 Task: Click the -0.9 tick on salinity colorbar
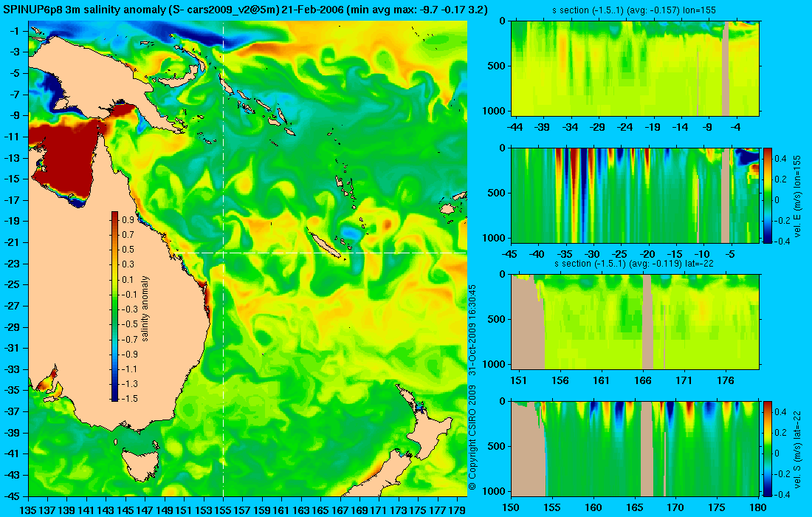click(x=129, y=354)
